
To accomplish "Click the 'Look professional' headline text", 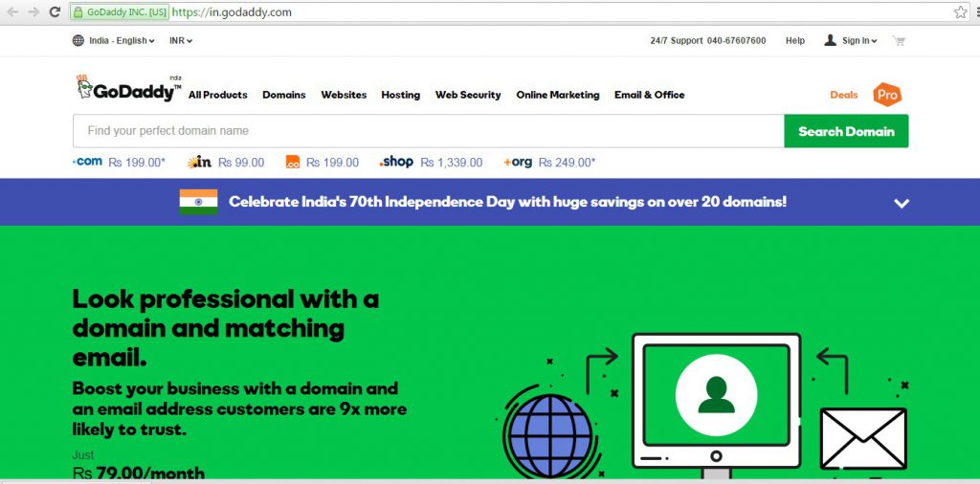I will pyautogui.click(x=226, y=328).
